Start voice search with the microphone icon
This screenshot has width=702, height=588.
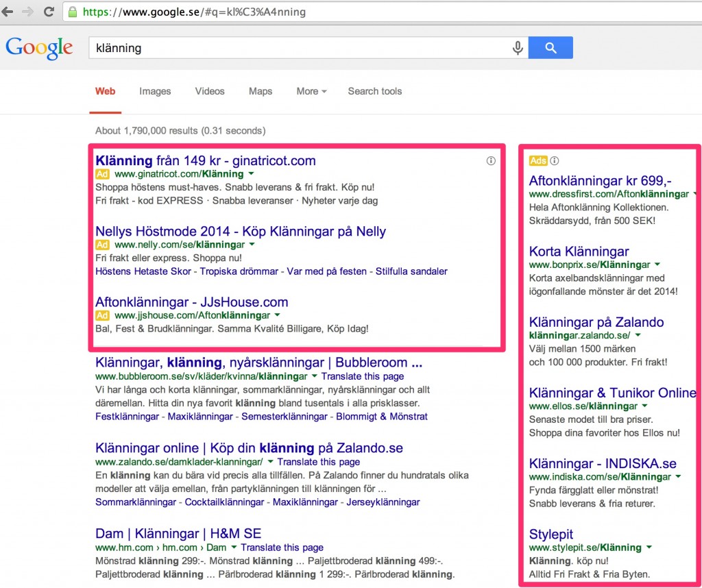518,47
